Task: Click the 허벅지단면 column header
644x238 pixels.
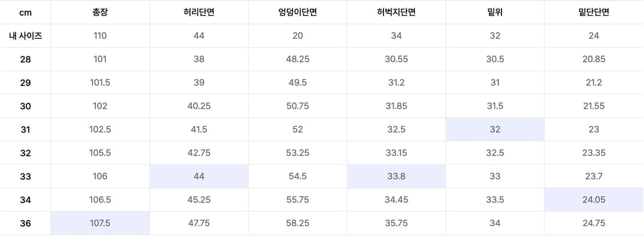Action: [396, 12]
